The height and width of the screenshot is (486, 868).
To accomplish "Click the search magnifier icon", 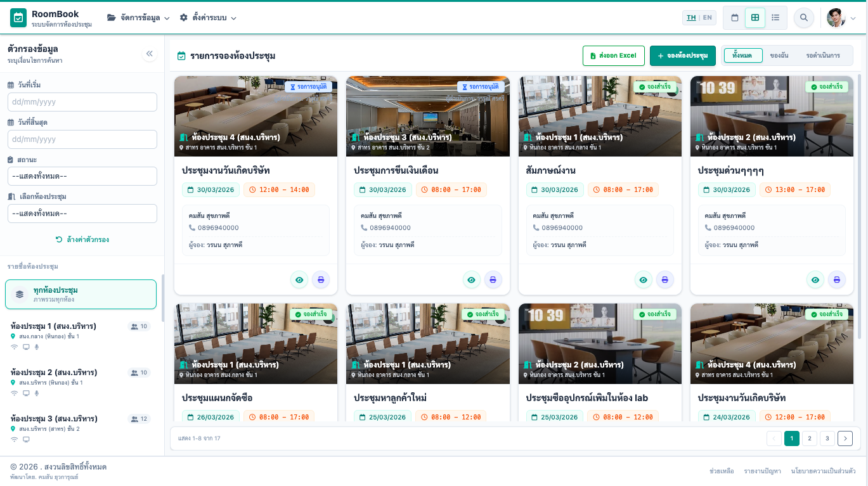I will [x=804, y=18].
